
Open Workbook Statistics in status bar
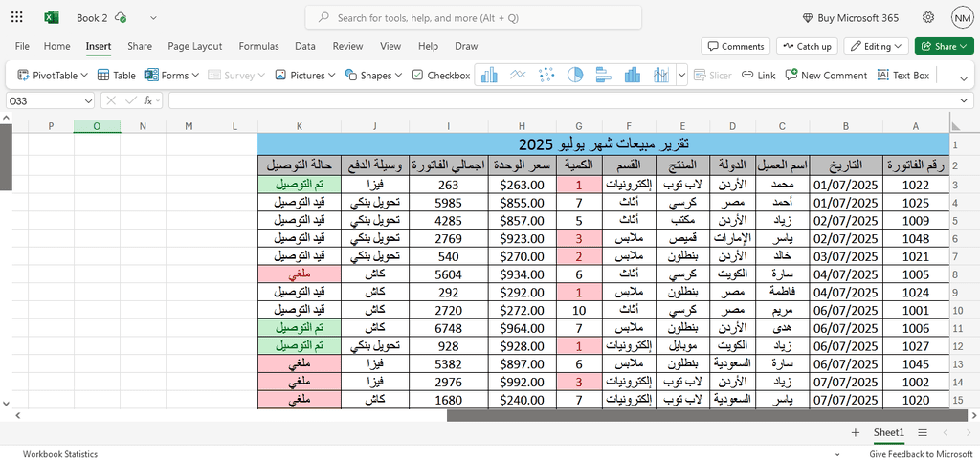click(x=60, y=454)
